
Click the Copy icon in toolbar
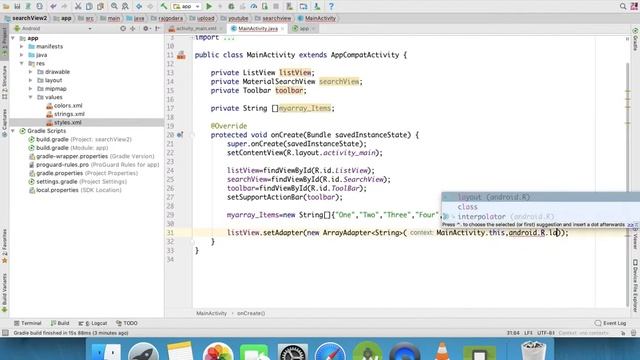89,7
